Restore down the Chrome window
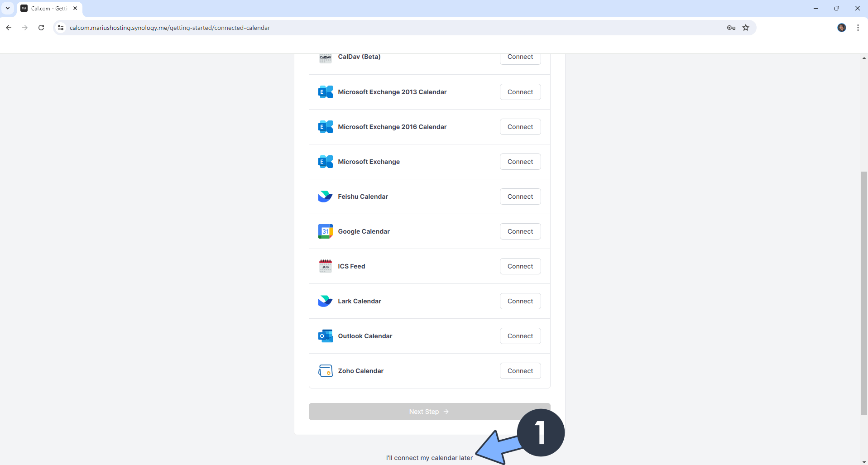The image size is (868, 465). (x=837, y=8)
